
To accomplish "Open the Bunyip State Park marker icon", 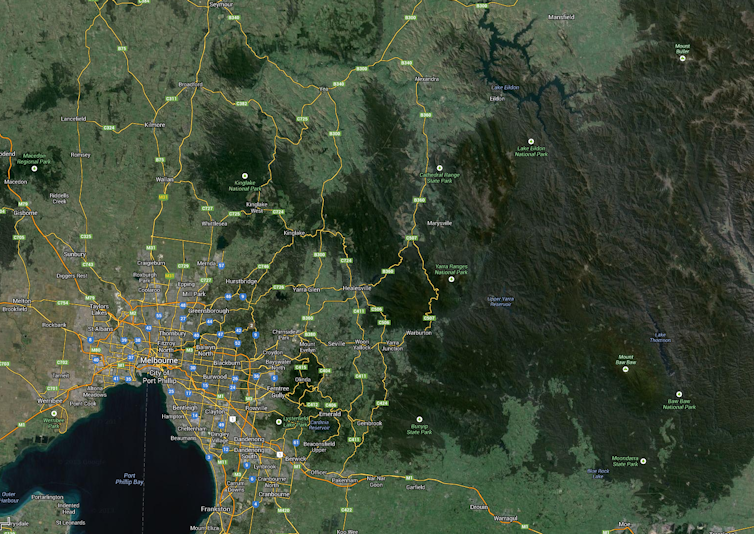I will click(419, 420).
